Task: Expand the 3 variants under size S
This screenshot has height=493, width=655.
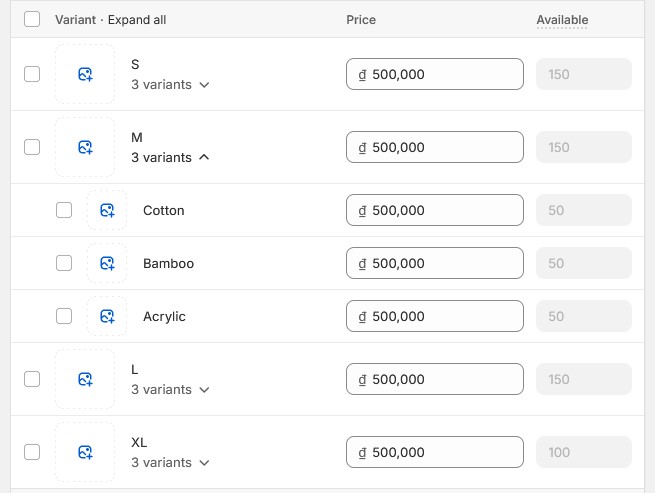Action: click(170, 85)
